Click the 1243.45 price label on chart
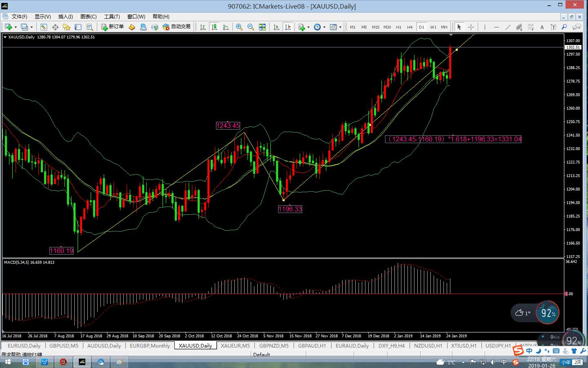Image resolution: width=588 pixels, height=368 pixels. click(x=228, y=126)
